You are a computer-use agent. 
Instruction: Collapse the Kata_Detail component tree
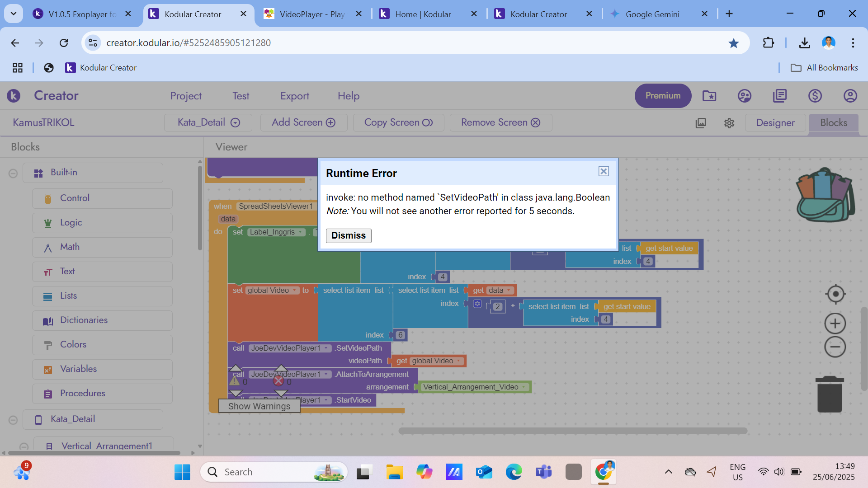(13, 420)
